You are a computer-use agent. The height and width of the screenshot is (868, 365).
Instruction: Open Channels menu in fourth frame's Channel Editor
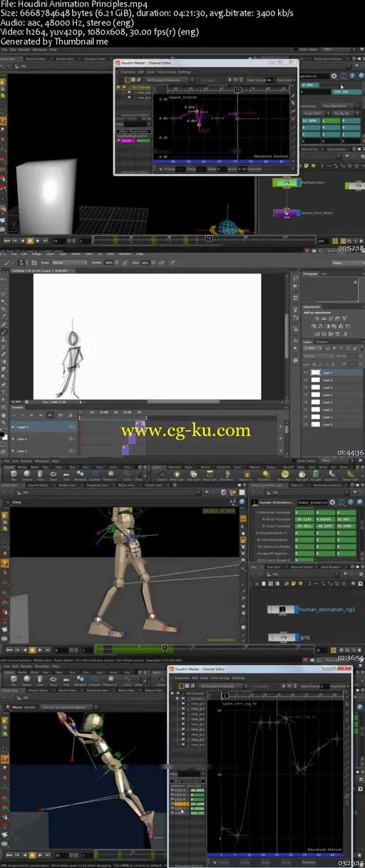point(182,678)
